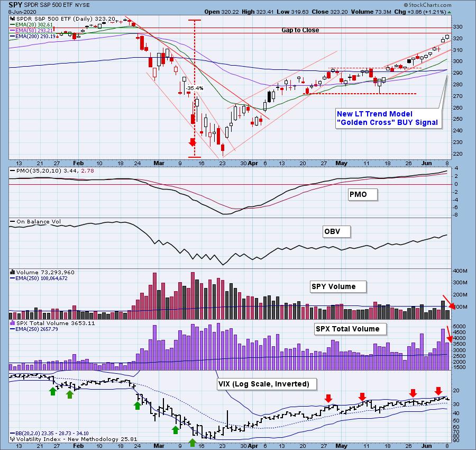Click the SPY ticker symbol in header
Screen dimensions: 476x450
click(x=15, y=5)
